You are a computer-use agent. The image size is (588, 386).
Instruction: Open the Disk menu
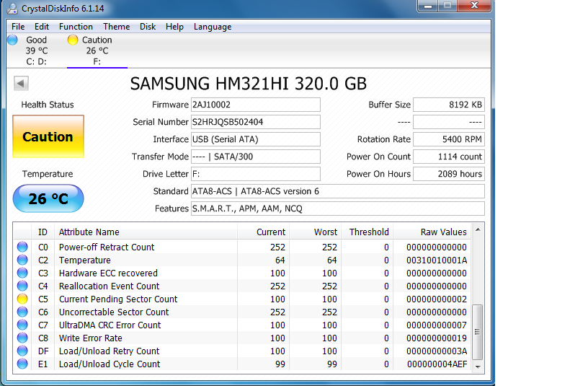[148, 27]
